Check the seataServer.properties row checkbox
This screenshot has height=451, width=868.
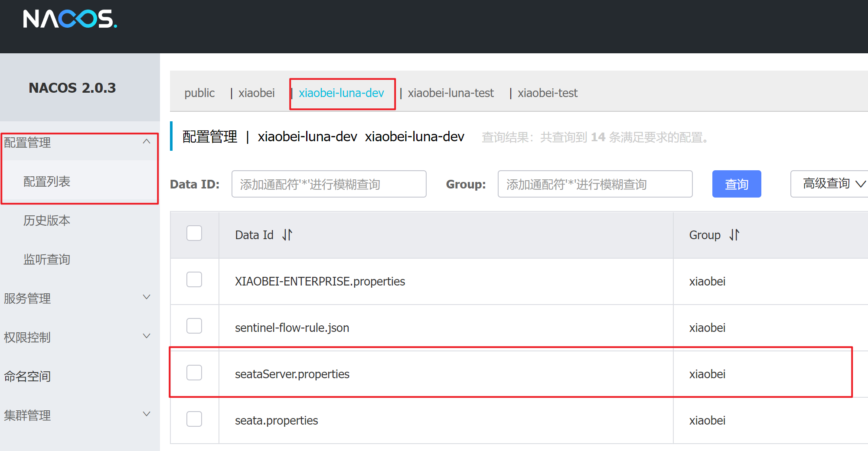pos(194,373)
